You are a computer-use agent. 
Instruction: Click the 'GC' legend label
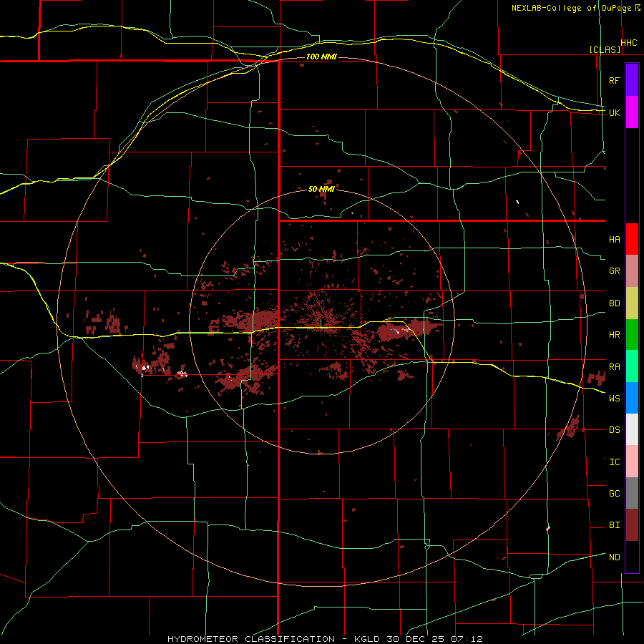coord(614,494)
